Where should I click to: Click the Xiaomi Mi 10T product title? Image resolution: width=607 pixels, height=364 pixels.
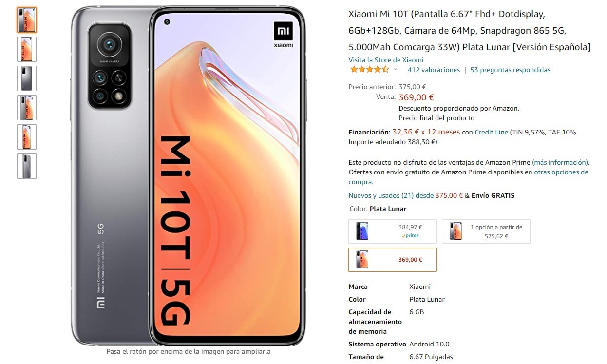[x=470, y=31]
